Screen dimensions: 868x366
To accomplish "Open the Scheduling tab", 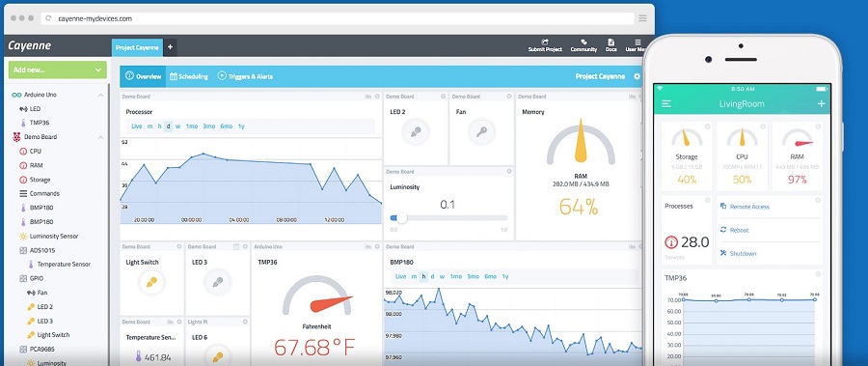I will tap(189, 76).
